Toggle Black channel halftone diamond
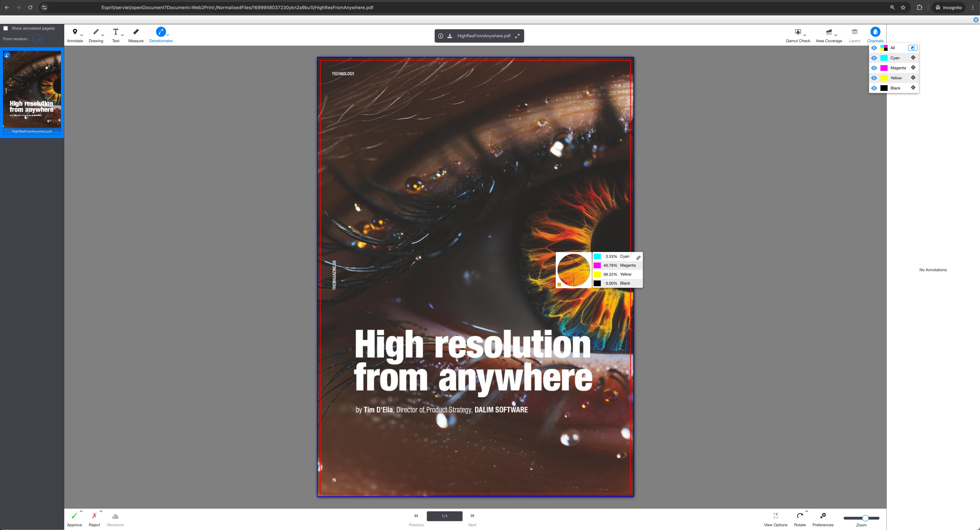Viewport: 980px width, 530px height. click(x=913, y=88)
